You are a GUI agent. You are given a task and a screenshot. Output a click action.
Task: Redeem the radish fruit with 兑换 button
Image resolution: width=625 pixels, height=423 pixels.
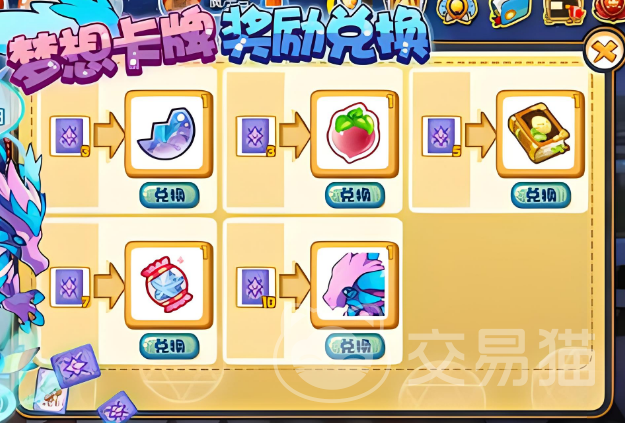[x=355, y=195]
